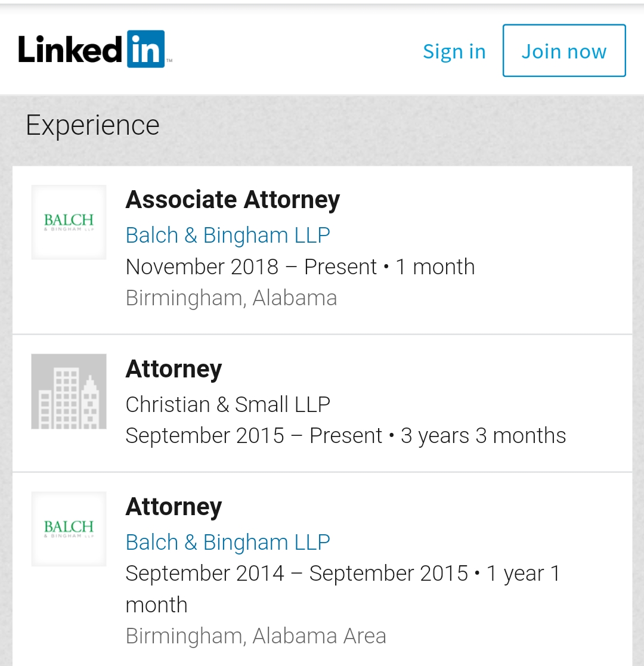Click the Birmingham, Alabama location text
Image resolution: width=644 pixels, height=666 pixels.
(x=231, y=298)
